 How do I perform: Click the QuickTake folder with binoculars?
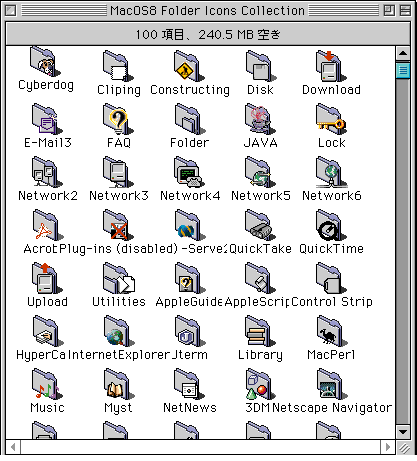pos(260,225)
